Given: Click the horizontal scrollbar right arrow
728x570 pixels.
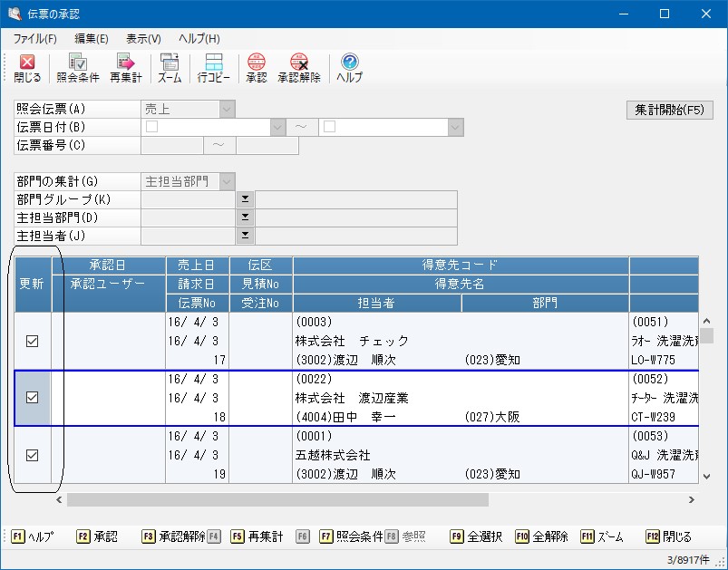Looking at the screenshot, I should click(692, 499).
